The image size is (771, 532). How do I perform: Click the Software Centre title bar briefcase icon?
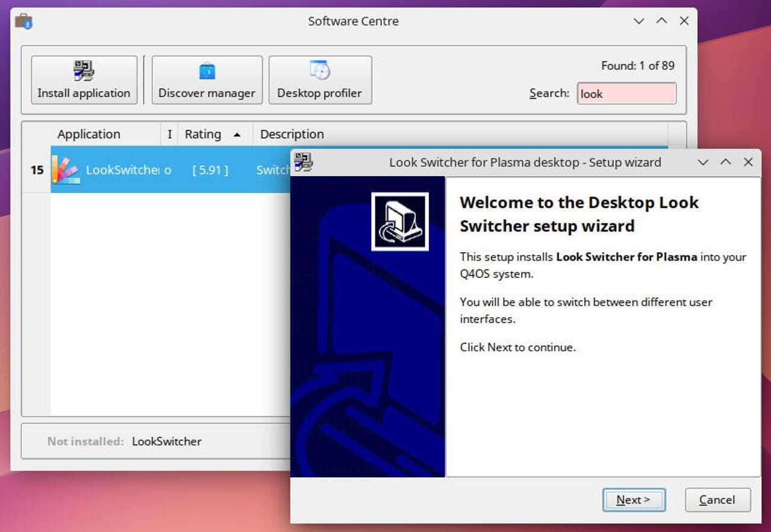click(23, 21)
